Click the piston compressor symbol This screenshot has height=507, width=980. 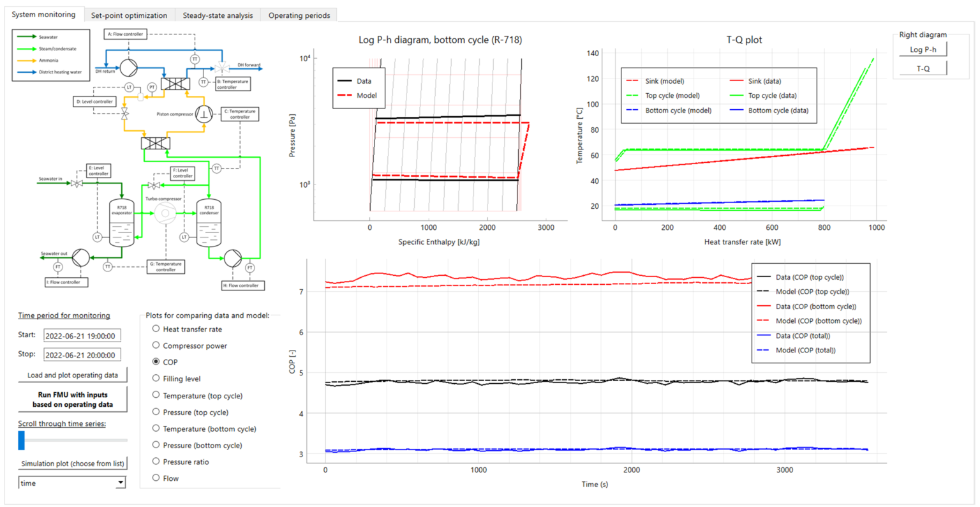point(204,114)
